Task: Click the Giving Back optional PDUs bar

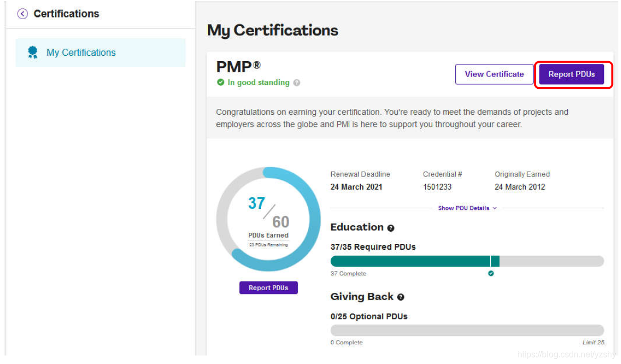Action: click(467, 331)
